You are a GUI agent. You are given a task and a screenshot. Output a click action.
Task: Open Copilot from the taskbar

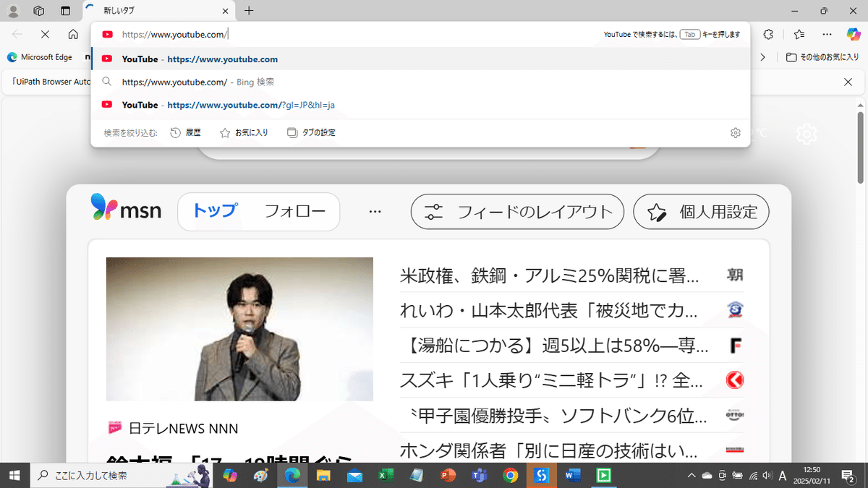point(230,475)
